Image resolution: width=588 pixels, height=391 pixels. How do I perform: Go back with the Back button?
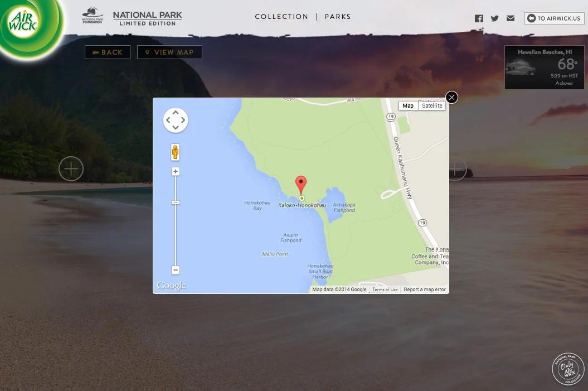[108, 52]
